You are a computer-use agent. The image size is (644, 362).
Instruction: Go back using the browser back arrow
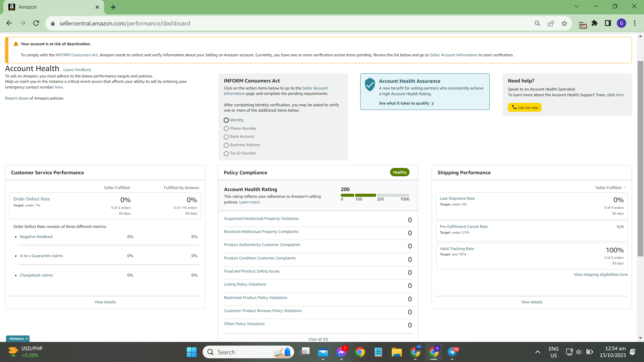9,23
